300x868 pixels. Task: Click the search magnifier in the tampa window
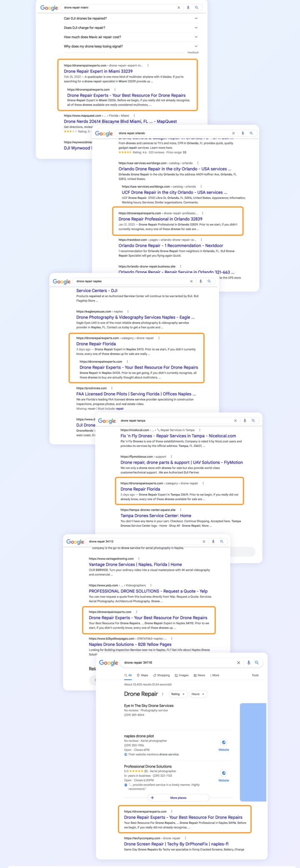[x=253, y=421]
